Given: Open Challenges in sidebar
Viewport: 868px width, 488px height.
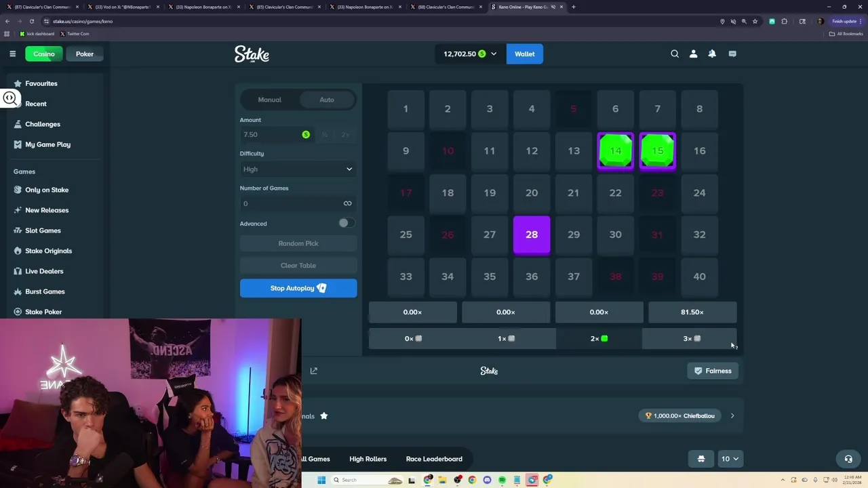Looking at the screenshot, I should click(x=43, y=124).
